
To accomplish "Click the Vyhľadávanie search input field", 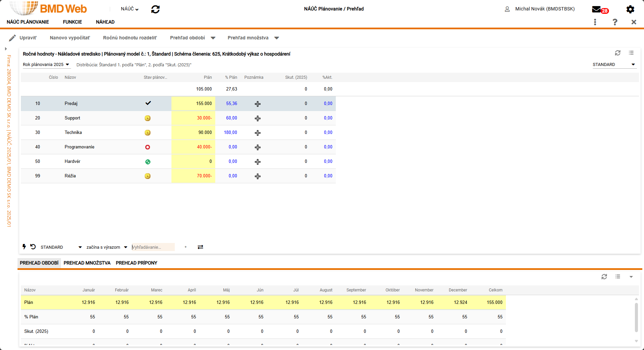I will point(153,247).
